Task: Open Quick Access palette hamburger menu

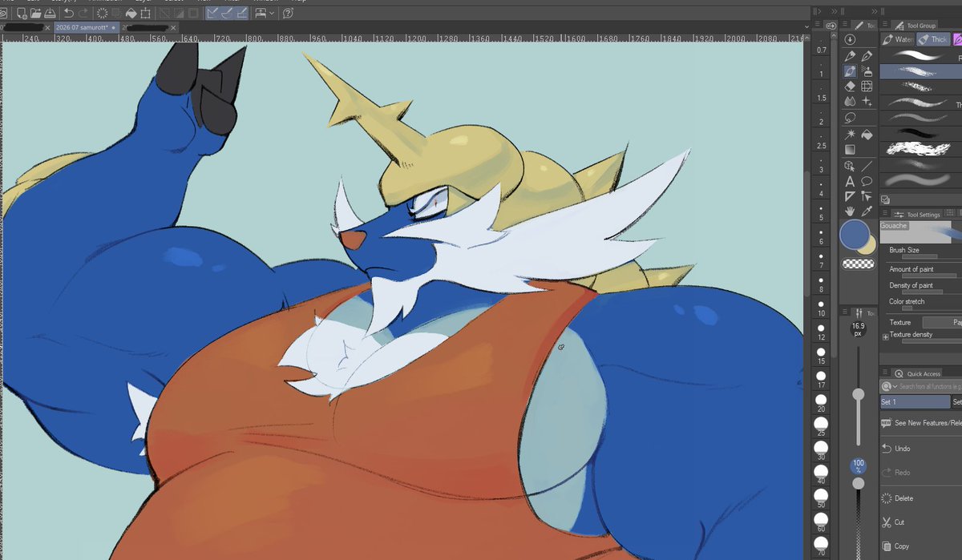Action: [885, 373]
